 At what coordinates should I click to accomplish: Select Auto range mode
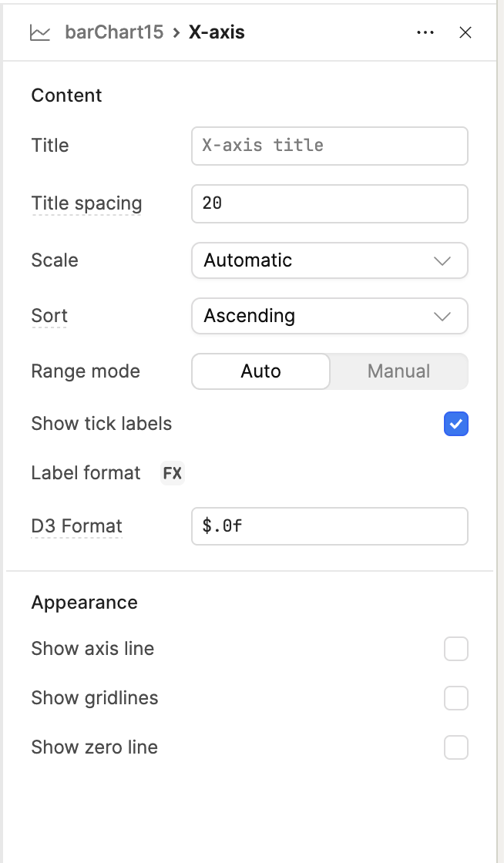(260, 371)
